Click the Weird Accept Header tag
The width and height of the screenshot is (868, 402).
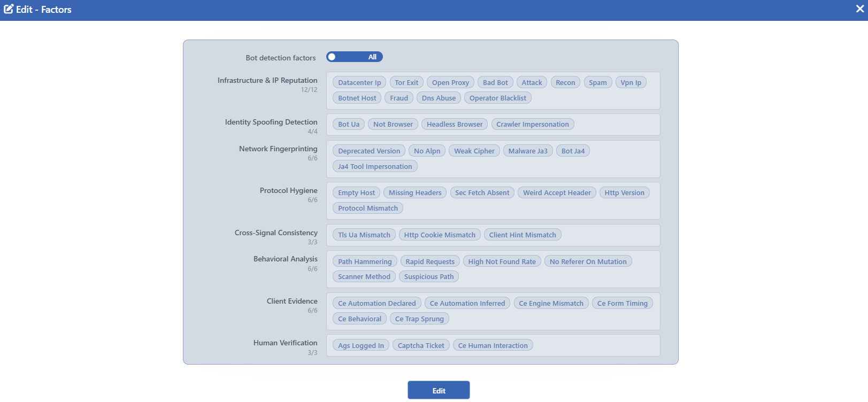pyautogui.click(x=557, y=192)
